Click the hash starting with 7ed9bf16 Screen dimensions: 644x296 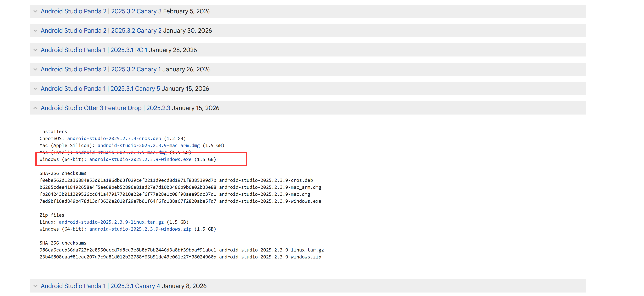[x=128, y=201]
